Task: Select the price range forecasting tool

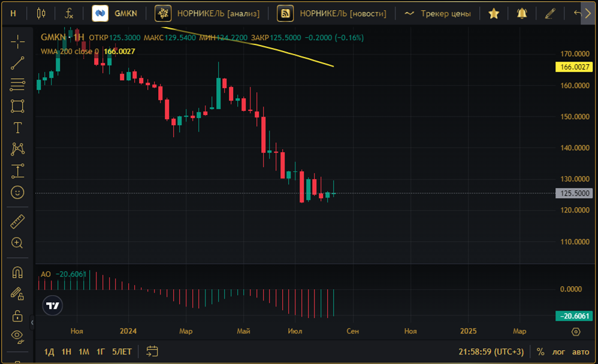Action: point(17,171)
